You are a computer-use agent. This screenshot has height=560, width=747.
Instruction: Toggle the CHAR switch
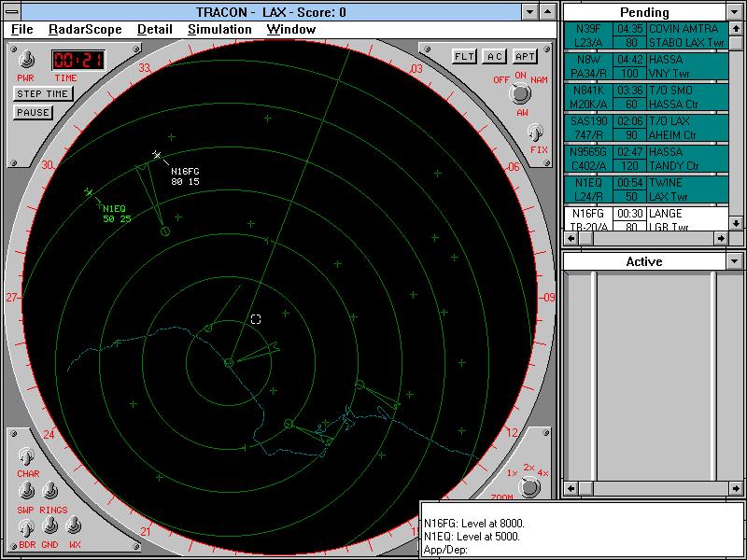[x=27, y=456]
